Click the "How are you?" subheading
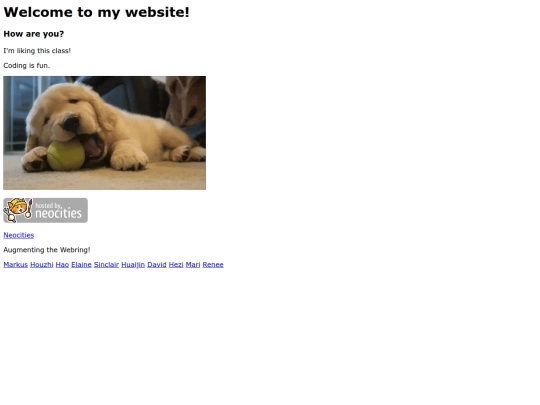540x405 pixels. [34, 34]
